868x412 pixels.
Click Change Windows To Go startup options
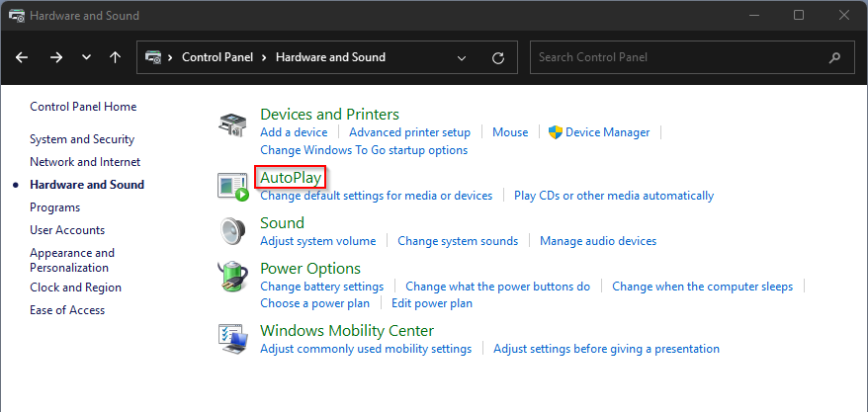364,150
